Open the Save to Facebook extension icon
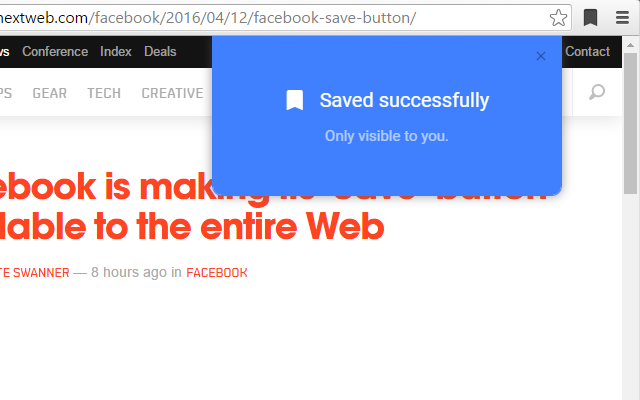This screenshot has height=400, width=640. pos(590,18)
